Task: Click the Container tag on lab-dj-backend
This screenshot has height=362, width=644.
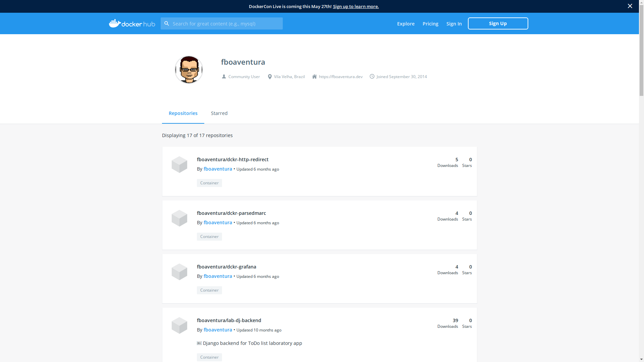Action: [x=209, y=357]
